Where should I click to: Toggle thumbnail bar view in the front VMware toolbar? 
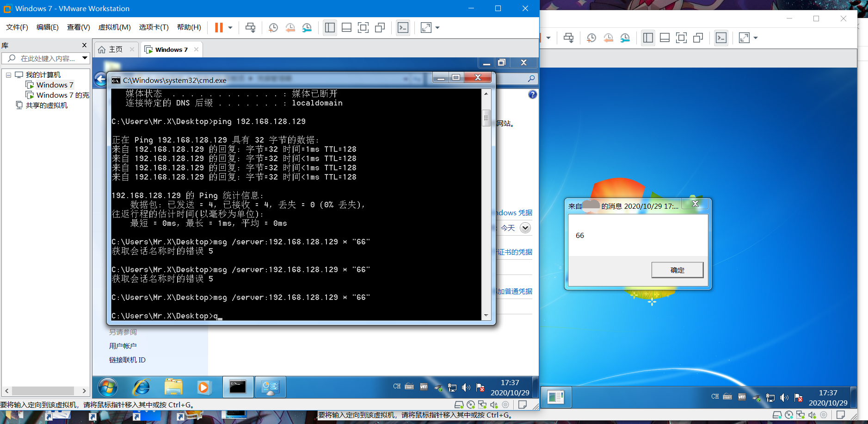[346, 28]
